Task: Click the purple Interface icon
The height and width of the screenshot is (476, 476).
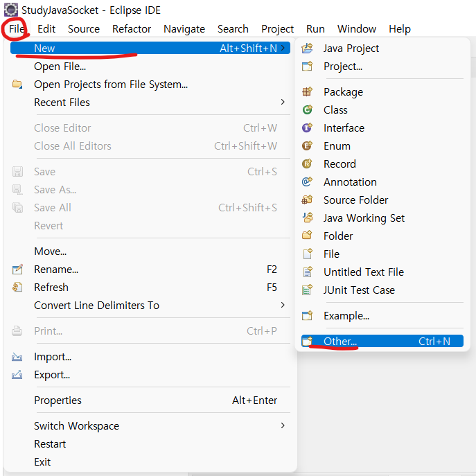Action: coord(307,127)
